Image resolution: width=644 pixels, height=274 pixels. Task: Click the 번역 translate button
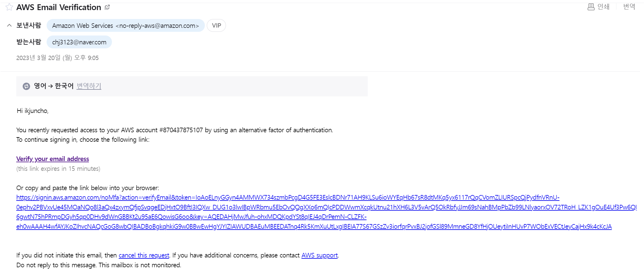coord(629,7)
